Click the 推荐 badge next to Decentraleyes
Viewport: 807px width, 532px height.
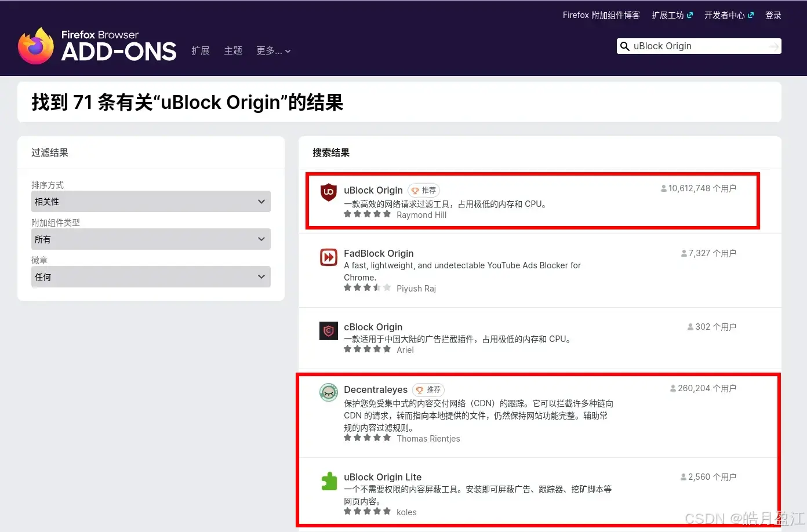(428, 389)
